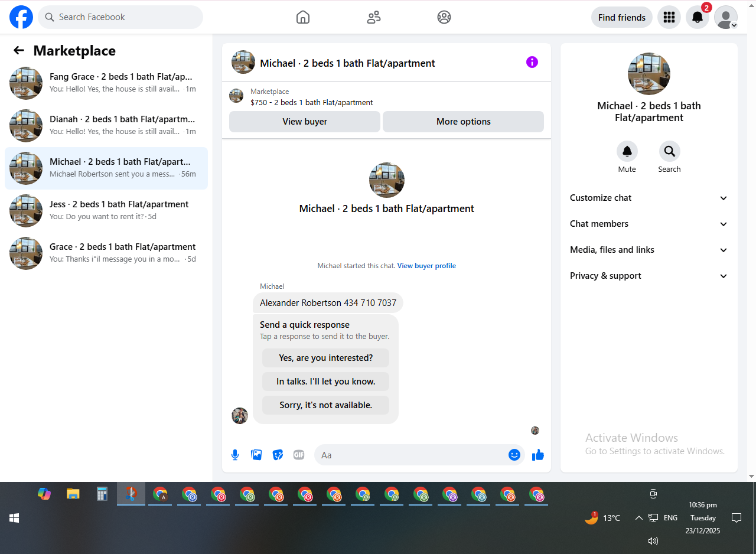
Task: Open the taskbar volume speaker icon
Action: tap(653, 541)
